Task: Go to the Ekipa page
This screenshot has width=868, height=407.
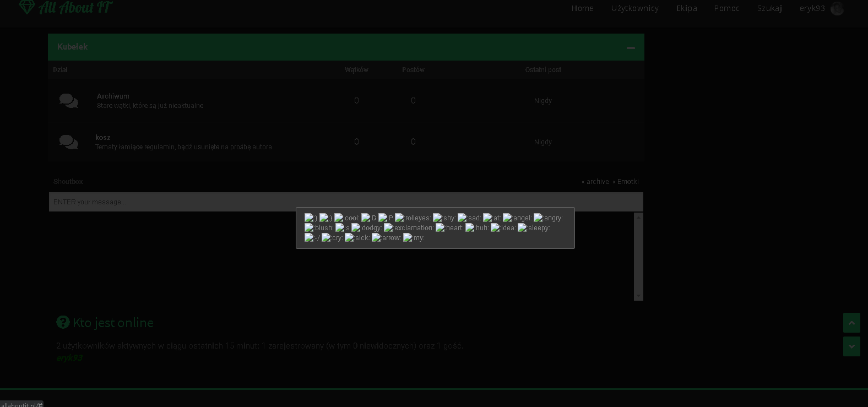Action: [687, 8]
